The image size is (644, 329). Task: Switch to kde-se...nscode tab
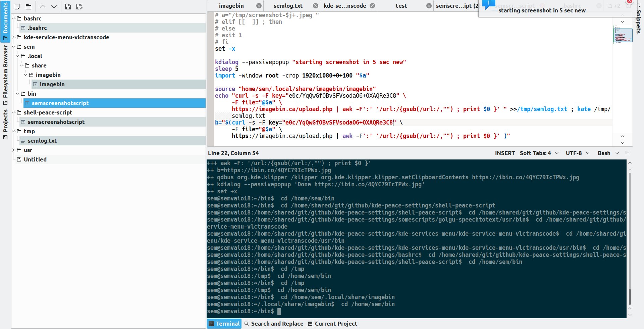click(x=348, y=6)
